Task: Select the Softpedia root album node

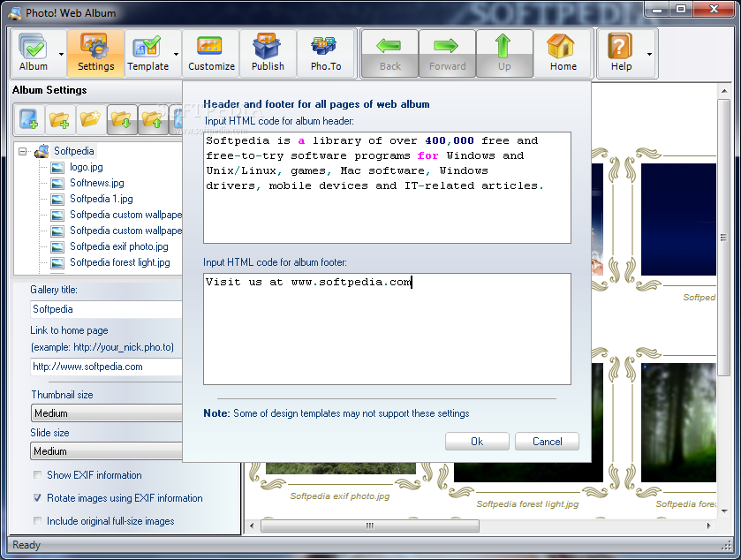Action: (73, 151)
